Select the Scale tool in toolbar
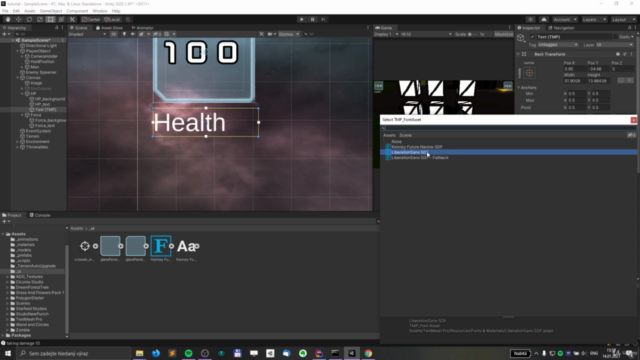The height and width of the screenshot is (360, 640). [x=40, y=19]
